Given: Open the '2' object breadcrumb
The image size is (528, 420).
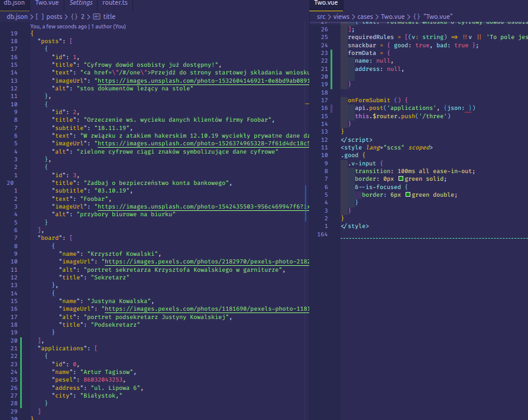Looking at the screenshot, I should (x=83, y=17).
